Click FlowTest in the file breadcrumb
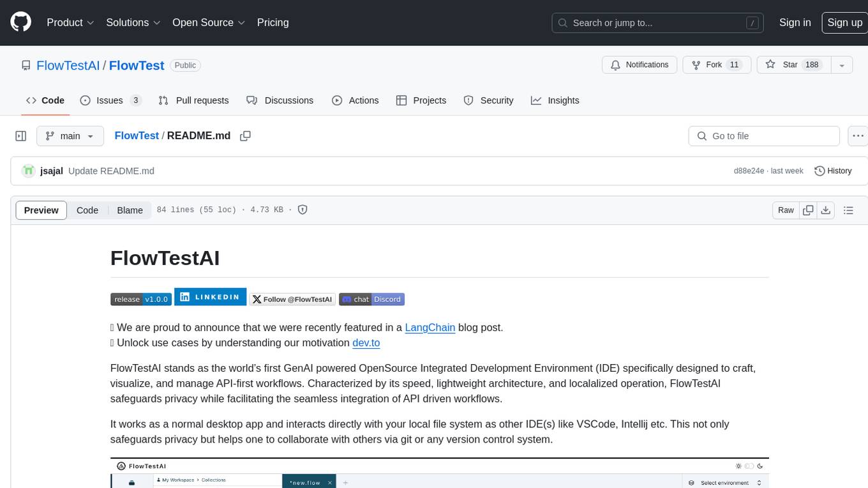Image resolution: width=868 pixels, height=488 pixels. pos(137,135)
